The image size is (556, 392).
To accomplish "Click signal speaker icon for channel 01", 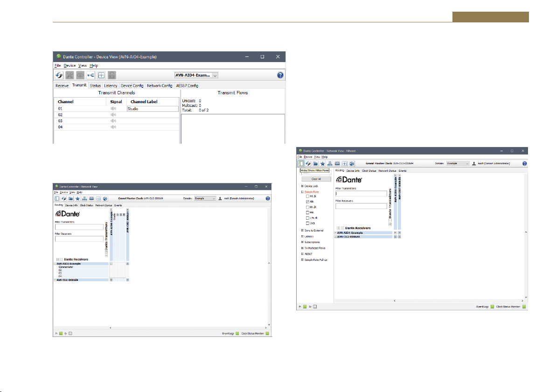I will click(113, 109).
